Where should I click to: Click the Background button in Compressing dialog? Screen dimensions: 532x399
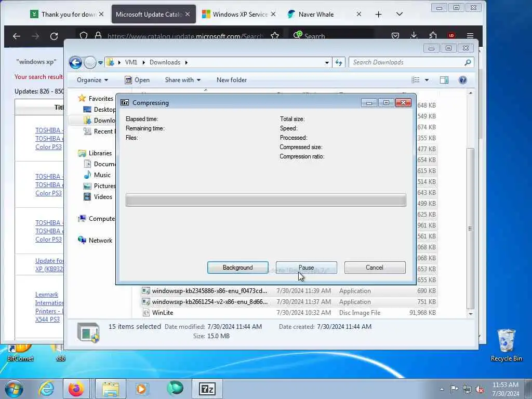pyautogui.click(x=237, y=268)
